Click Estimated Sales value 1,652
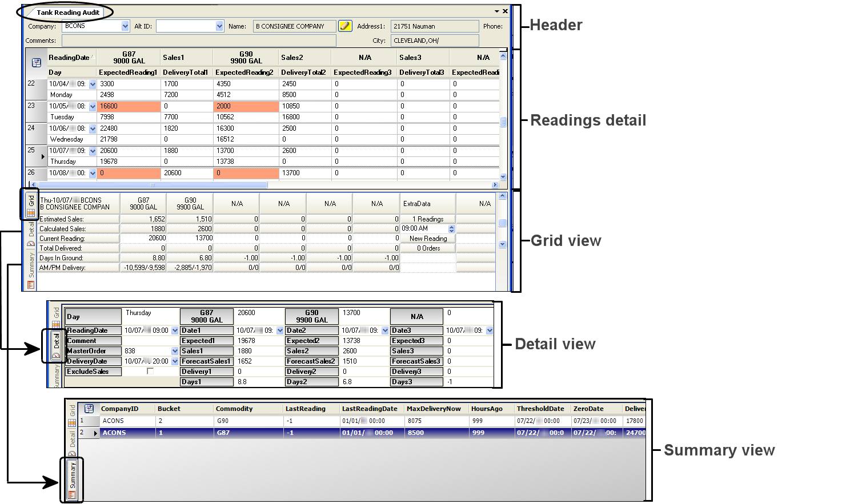850x504 pixels. [143, 219]
